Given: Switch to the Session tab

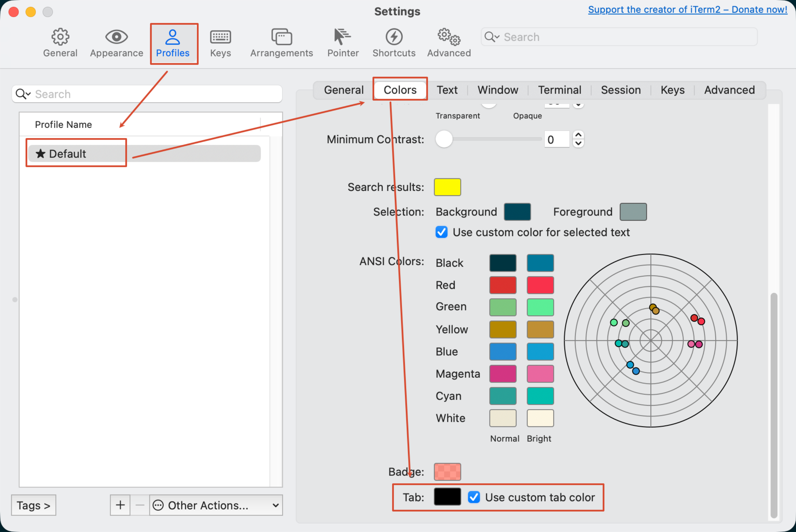Looking at the screenshot, I should (621, 90).
